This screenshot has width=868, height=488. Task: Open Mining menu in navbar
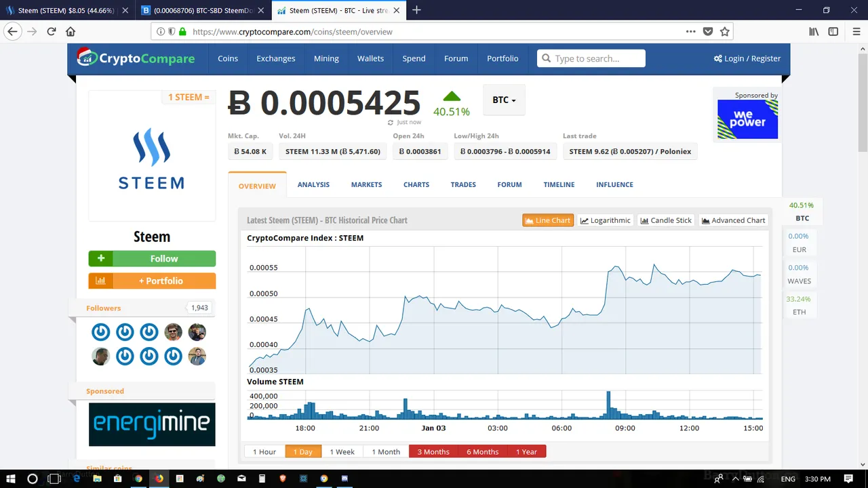coord(326,58)
